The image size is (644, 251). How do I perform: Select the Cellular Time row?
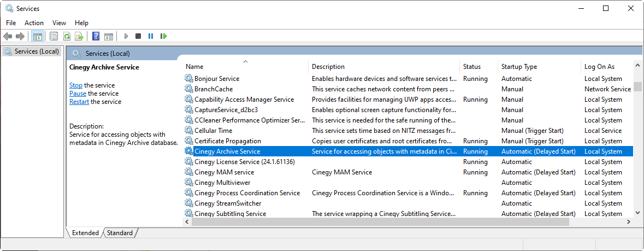coord(408,131)
